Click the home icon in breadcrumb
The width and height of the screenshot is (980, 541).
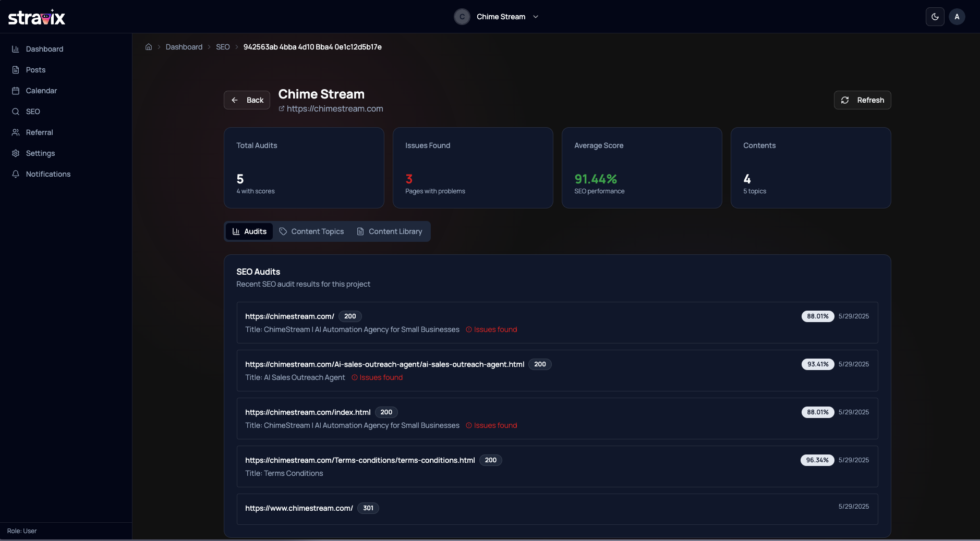(149, 47)
